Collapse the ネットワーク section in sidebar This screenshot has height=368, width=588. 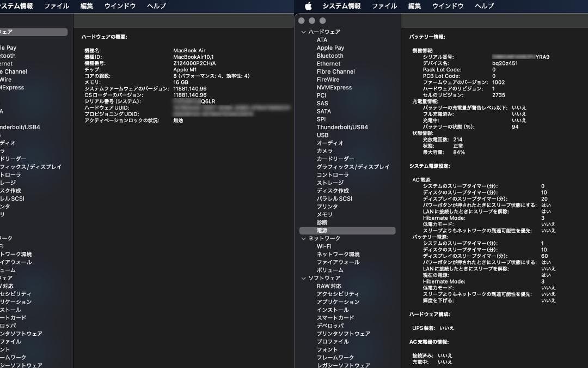(303, 239)
